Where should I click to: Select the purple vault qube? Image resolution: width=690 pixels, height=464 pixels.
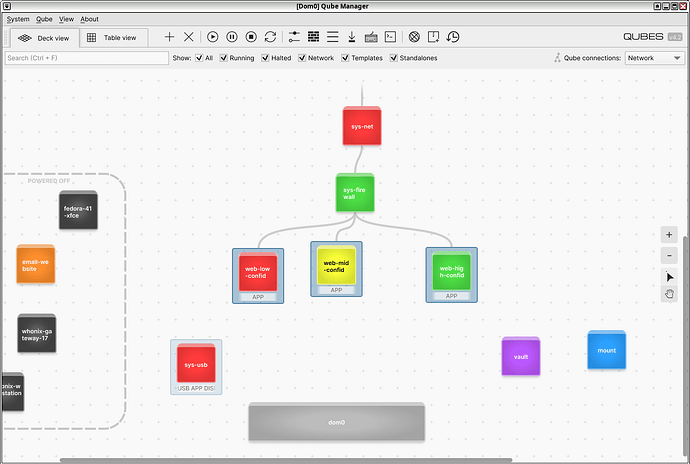coord(521,356)
